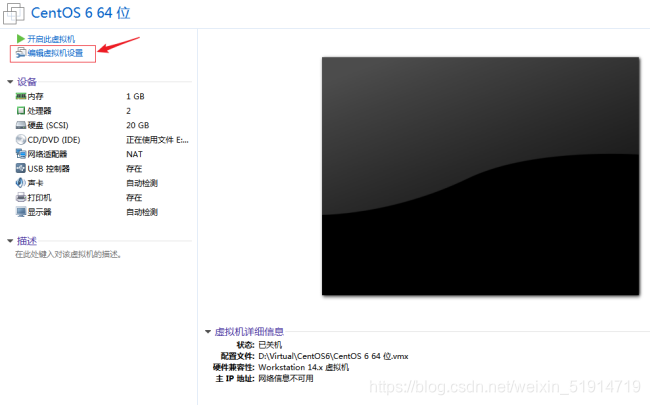Image resolution: width=650 pixels, height=405 pixels.
Task: Click the printer (打印机) icon
Action: (x=21, y=197)
